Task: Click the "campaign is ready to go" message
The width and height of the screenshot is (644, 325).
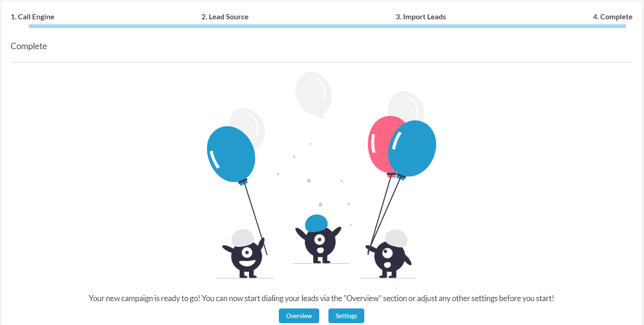Action: coord(321,298)
